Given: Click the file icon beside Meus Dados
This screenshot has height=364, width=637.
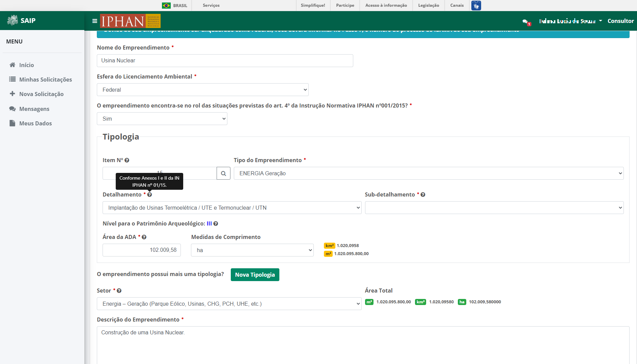Looking at the screenshot, I should pyautogui.click(x=12, y=123).
